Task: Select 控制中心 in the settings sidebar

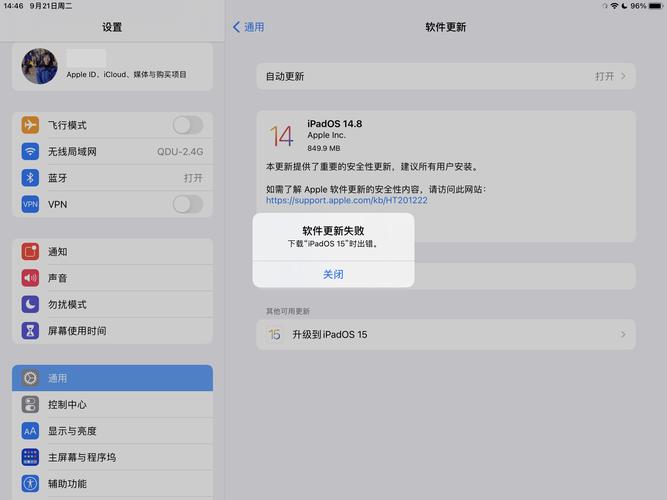Action: pyautogui.click(x=112, y=404)
